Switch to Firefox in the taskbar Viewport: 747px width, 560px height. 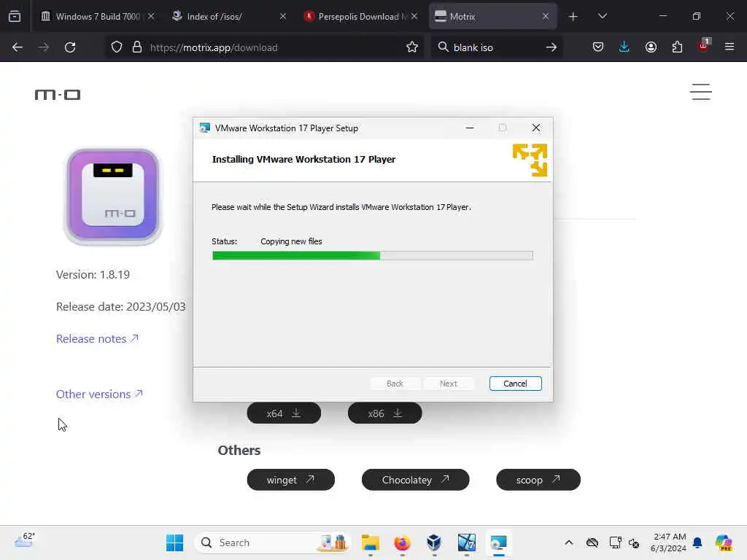point(403,542)
